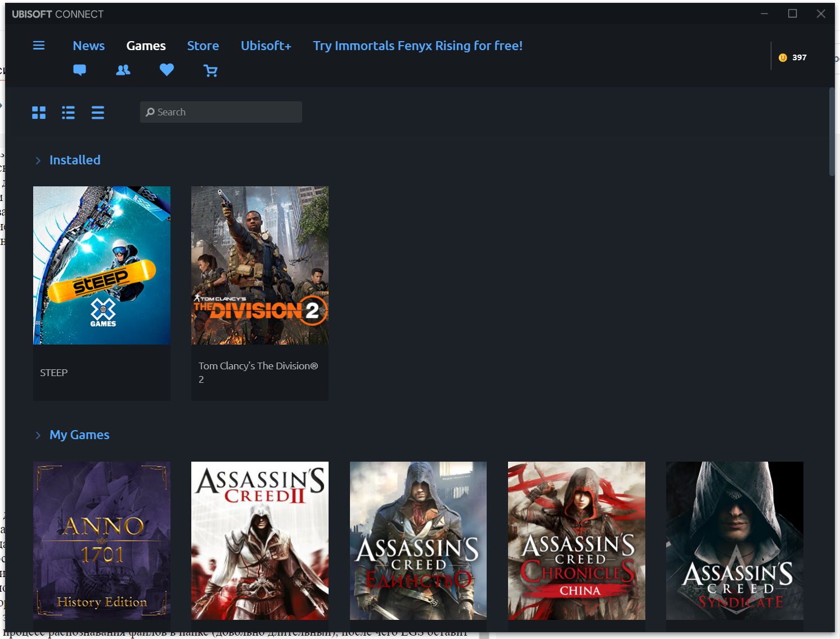Open Assassin's Creed Chronicles China cover
The height and width of the screenshot is (639, 840).
pyautogui.click(x=577, y=540)
